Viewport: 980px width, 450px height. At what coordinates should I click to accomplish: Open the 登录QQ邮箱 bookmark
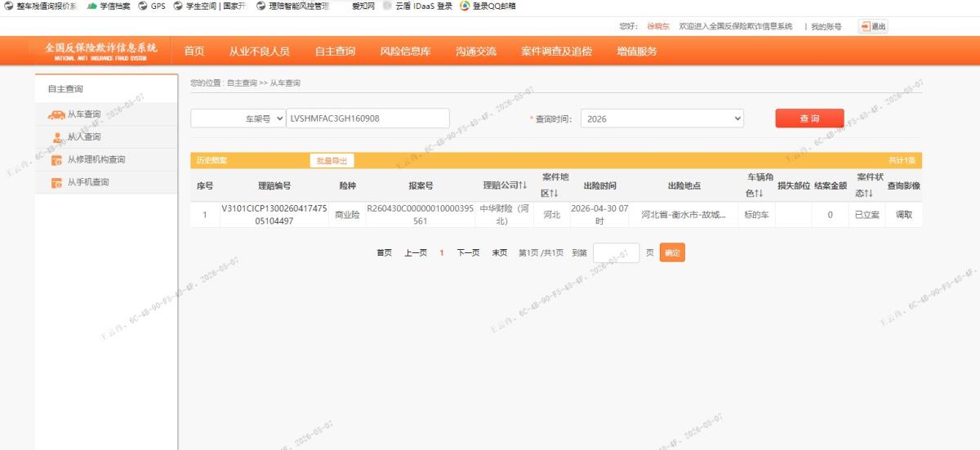coord(488,6)
